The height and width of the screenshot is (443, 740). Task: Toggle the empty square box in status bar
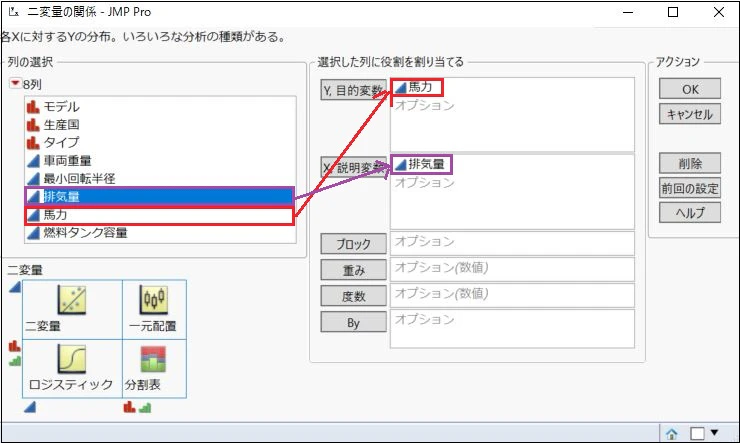pos(697,433)
